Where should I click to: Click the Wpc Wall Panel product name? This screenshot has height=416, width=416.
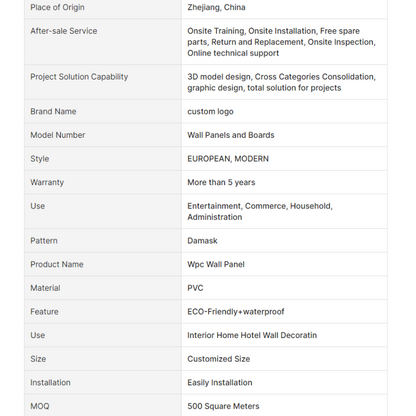click(x=216, y=264)
